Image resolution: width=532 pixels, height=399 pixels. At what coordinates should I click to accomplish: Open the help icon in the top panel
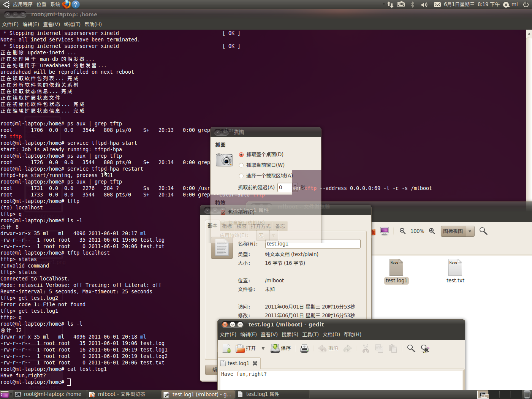point(76,4)
